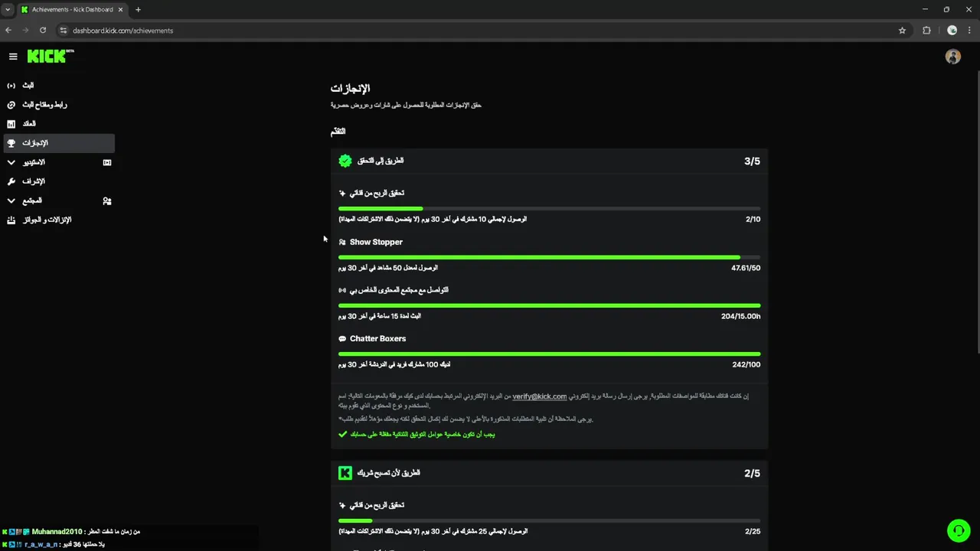980x551 pixels.
Task: Click the stream URL and key link icon
Action: pos(11,105)
